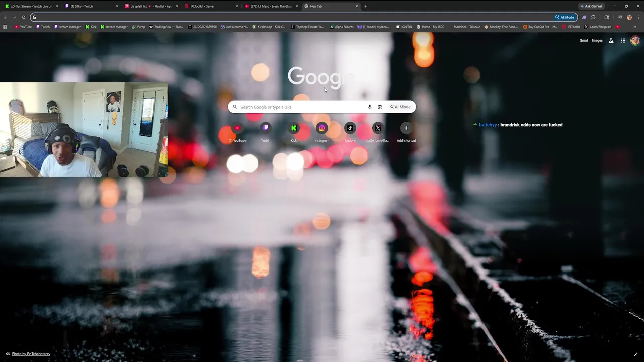This screenshot has width=644, height=362.
Task: Open the Twitch shortcut tile
Action: click(266, 132)
